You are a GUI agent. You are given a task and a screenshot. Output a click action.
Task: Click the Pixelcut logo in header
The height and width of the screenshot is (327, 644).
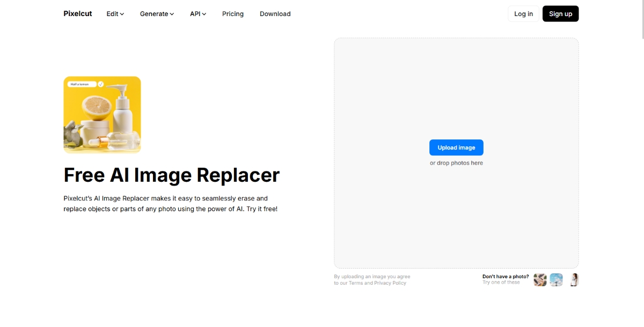tap(78, 14)
